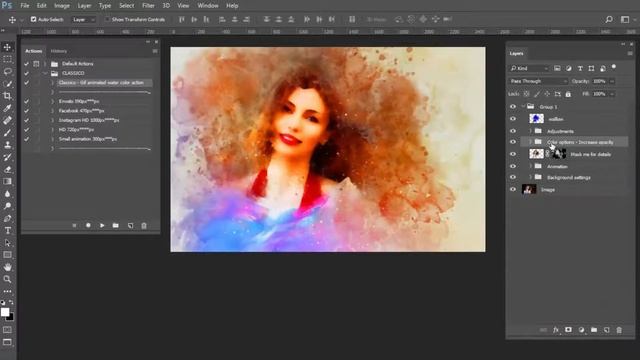
Task: Delete the selected action with trash icon
Action: (144, 225)
